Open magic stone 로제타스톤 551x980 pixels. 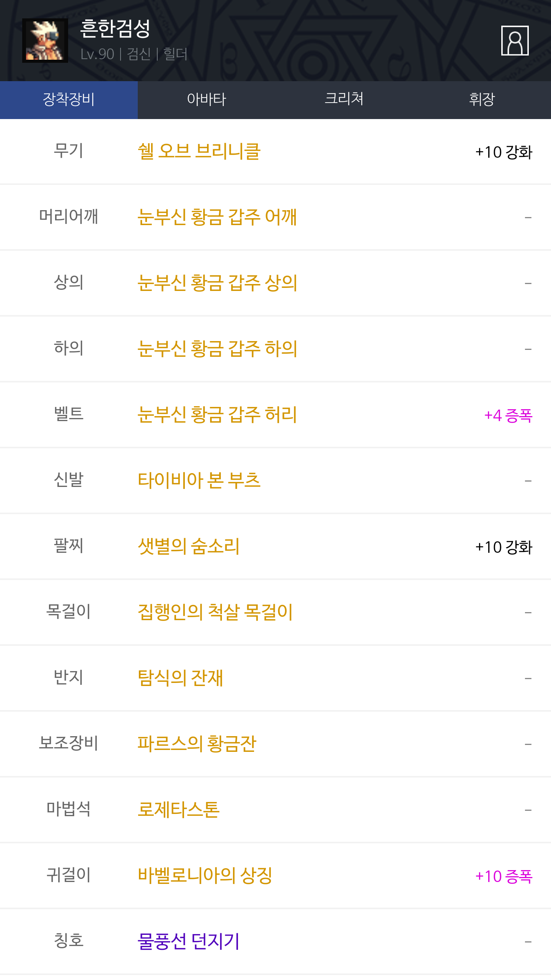tap(179, 810)
